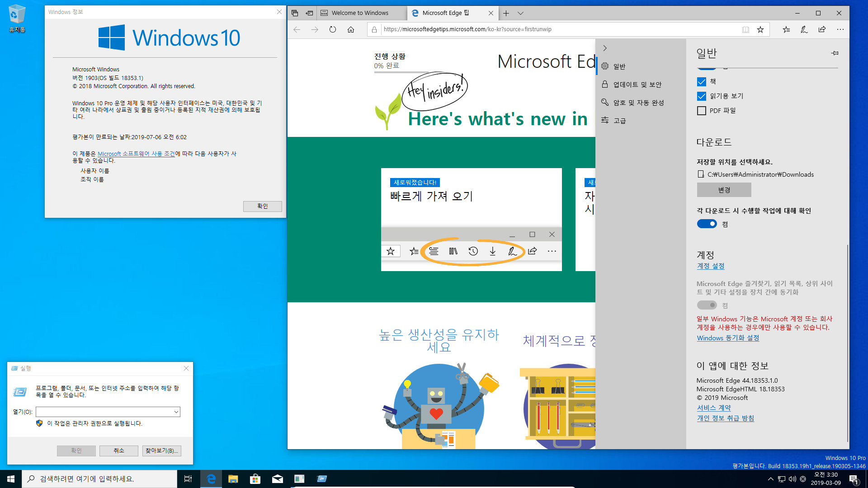The height and width of the screenshot is (488, 868).
Task: Enable 읽기용 보기 checkbox in settings
Action: coord(702,95)
